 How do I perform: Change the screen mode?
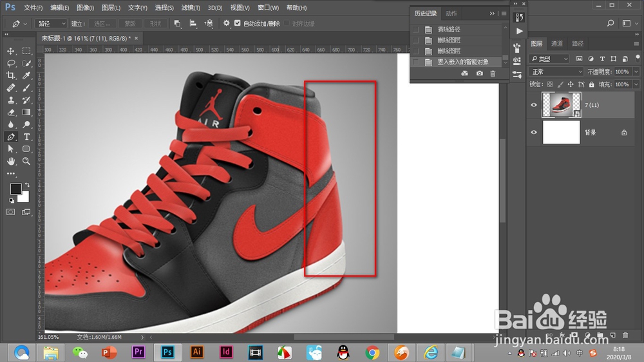click(26, 212)
